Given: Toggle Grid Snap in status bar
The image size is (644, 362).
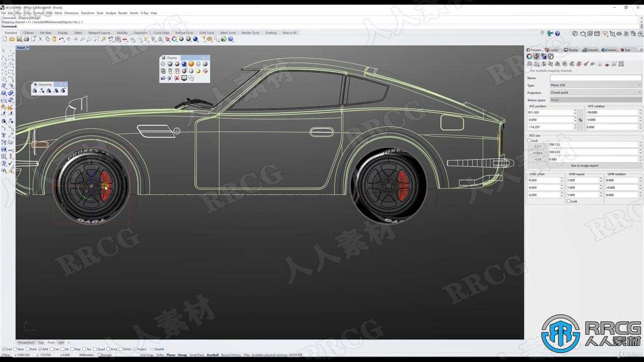Looking at the screenshot, I should [147, 355].
